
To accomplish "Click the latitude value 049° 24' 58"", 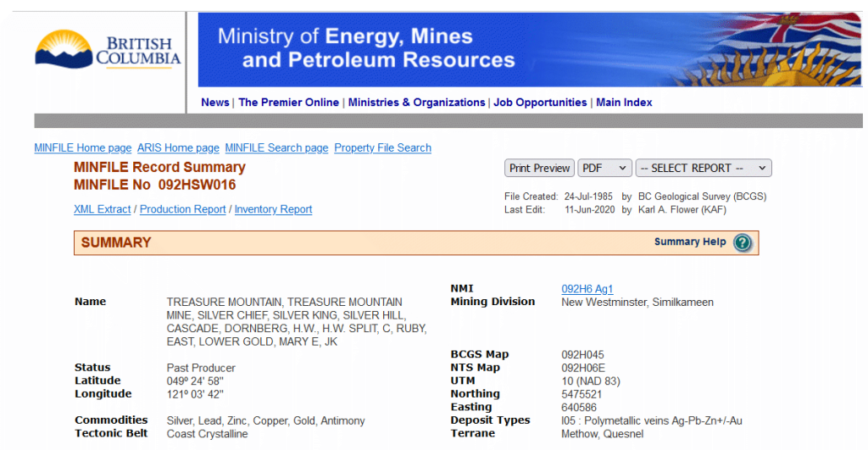I will [x=195, y=381].
